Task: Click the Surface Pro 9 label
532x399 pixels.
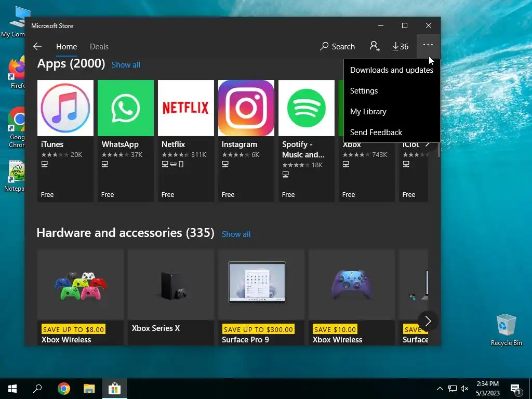Action: [x=245, y=340]
